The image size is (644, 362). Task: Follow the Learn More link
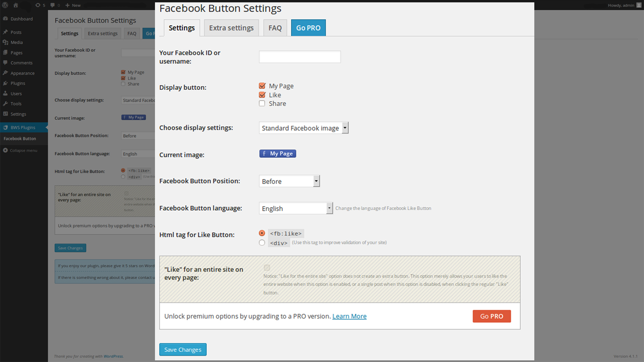pos(349,316)
